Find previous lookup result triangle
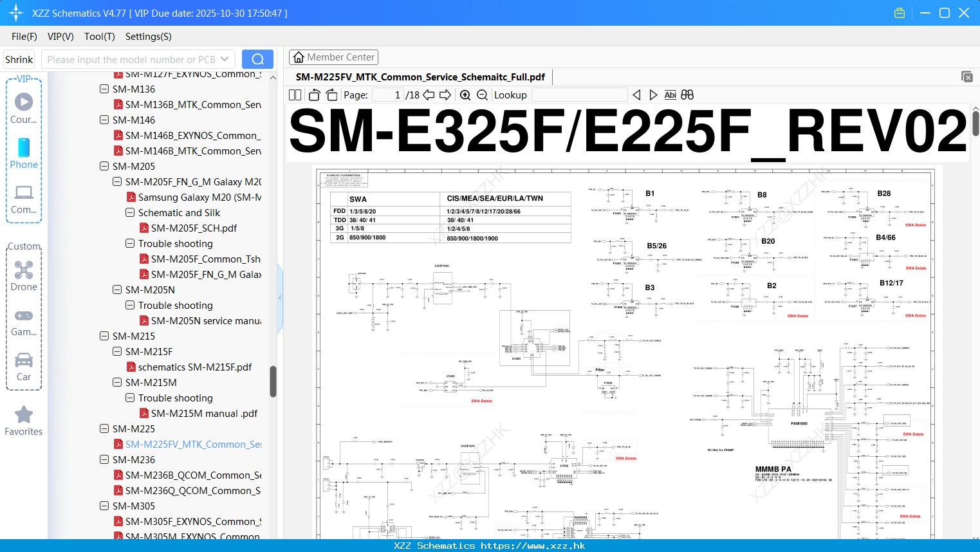Image resolution: width=980 pixels, height=552 pixels. [x=636, y=95]
